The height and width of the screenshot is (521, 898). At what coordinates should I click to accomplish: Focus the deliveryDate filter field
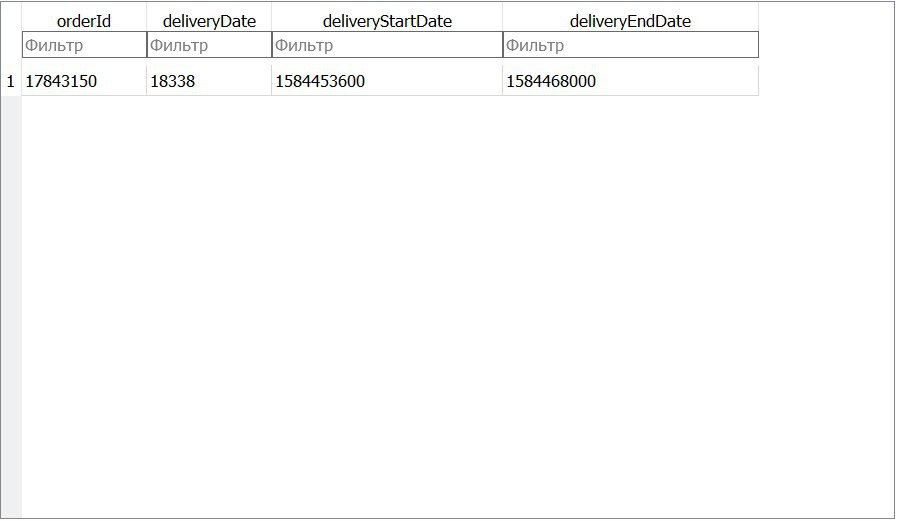(x=209, y=45)
